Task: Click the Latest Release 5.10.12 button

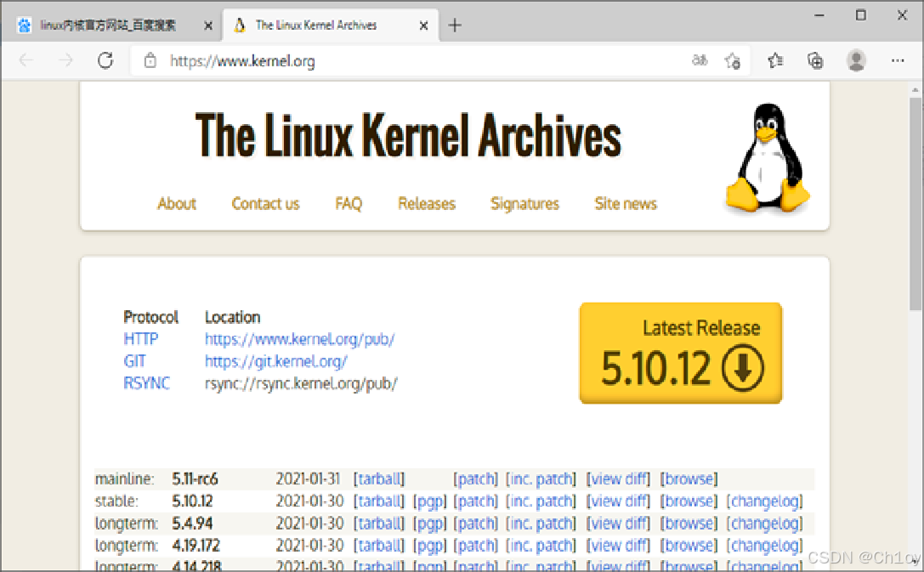Action: tap(681, 354)
